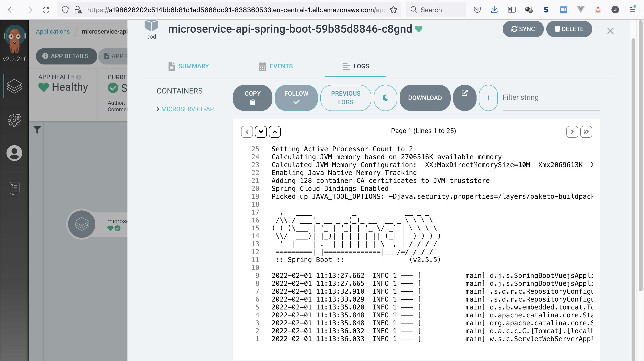Click the panel vertical scrollbar
This screenshot has width=644, height=361.
633,175
